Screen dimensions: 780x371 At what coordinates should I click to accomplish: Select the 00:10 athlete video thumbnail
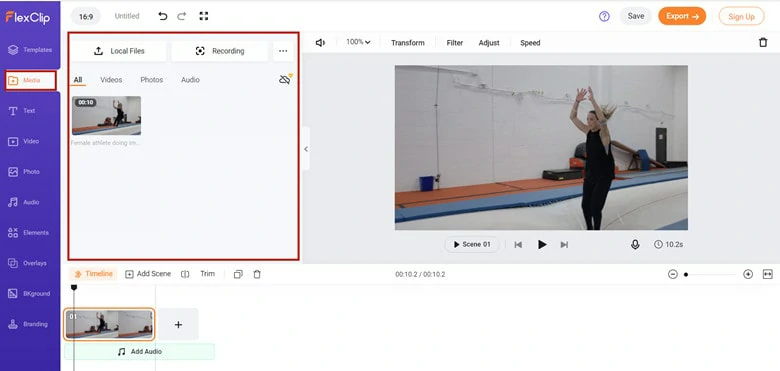[106, 115]
